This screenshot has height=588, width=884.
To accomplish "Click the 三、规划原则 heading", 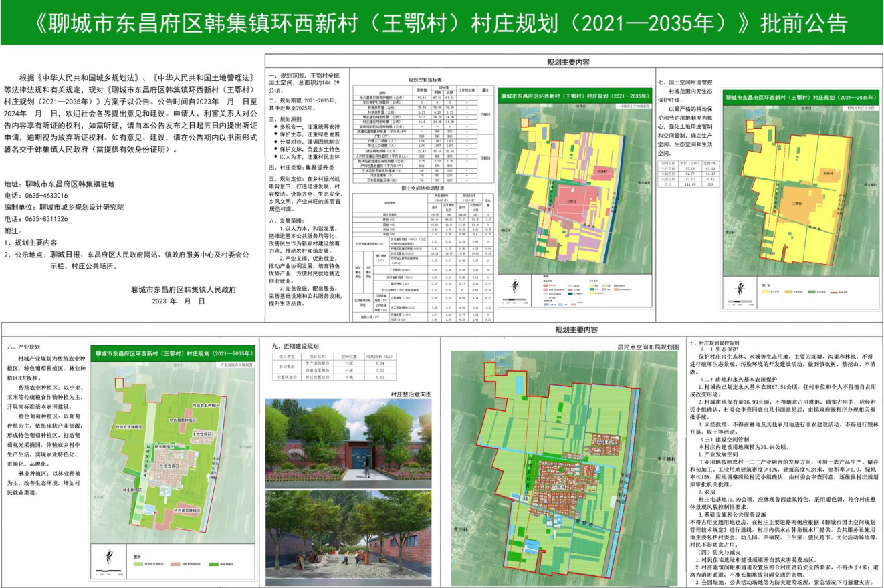I will (x=287, y=118).
